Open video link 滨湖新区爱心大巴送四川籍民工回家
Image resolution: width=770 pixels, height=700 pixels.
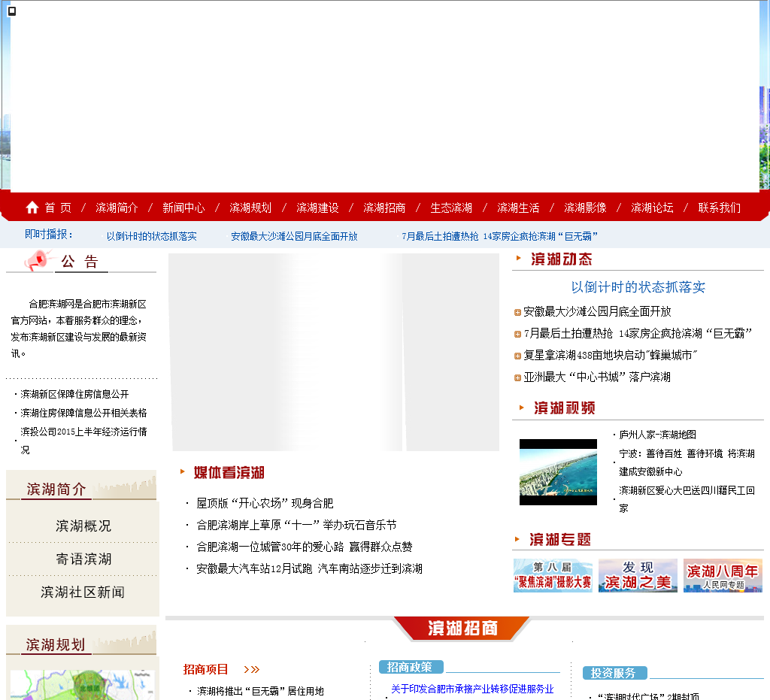pyautogui.click(x=687, y=499)
